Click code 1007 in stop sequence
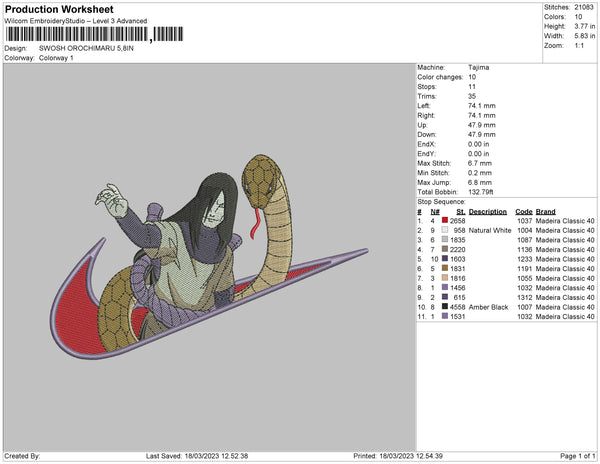 525,307
